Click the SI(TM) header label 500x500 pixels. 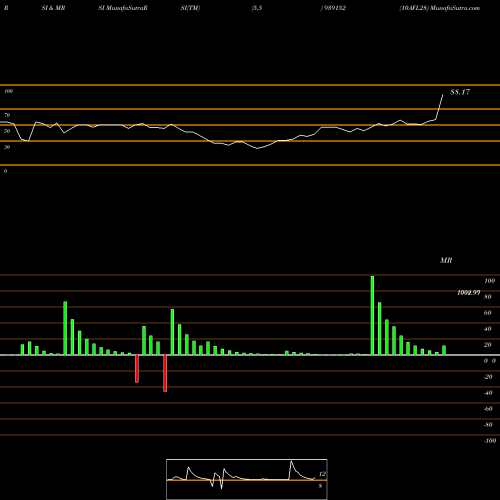[x=190, y=8]
